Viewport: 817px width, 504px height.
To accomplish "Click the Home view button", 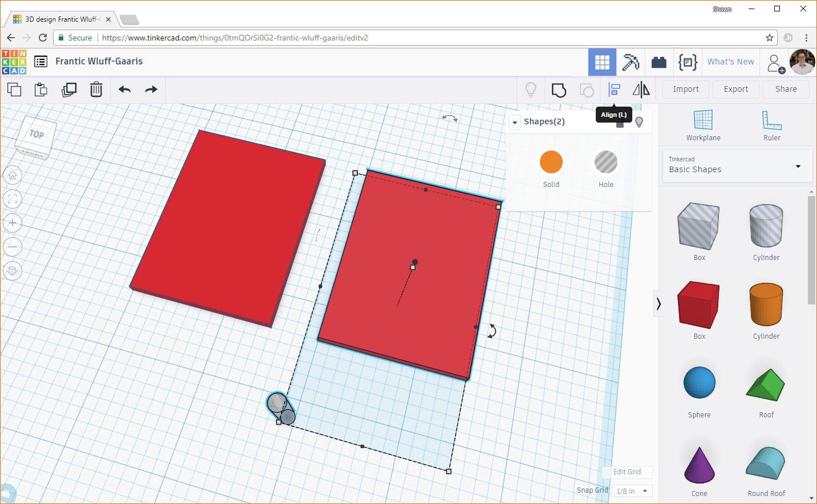I will (x=13, y=175).
